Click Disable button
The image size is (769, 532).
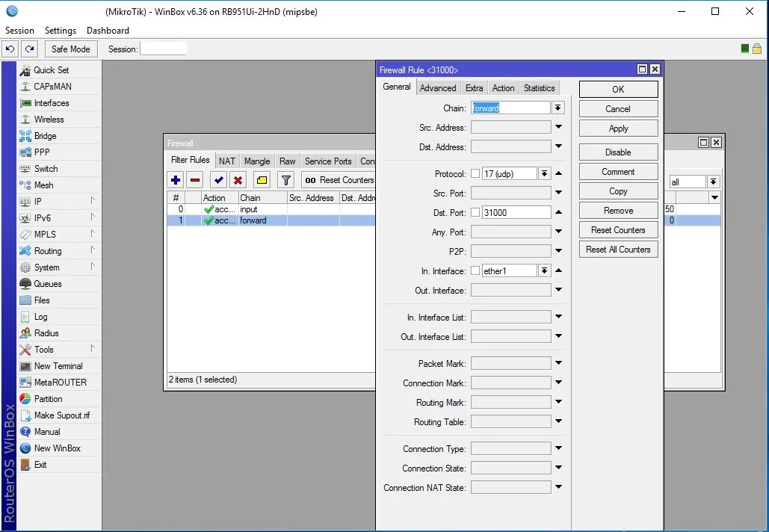pos(619,152)
